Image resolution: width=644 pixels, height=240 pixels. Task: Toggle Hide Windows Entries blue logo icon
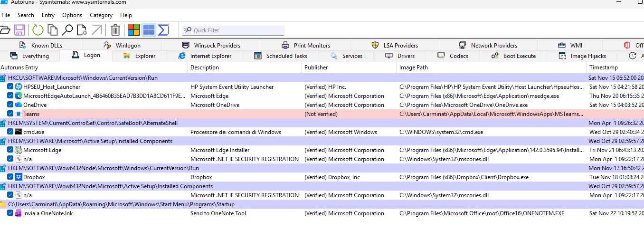click(149, 30)
